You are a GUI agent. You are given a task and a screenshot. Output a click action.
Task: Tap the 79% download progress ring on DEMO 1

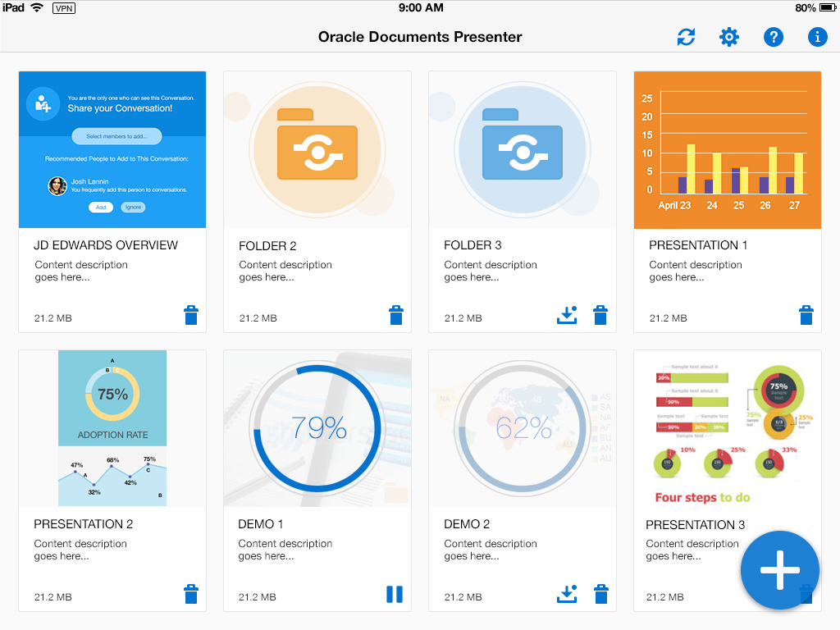pos(317,428)
